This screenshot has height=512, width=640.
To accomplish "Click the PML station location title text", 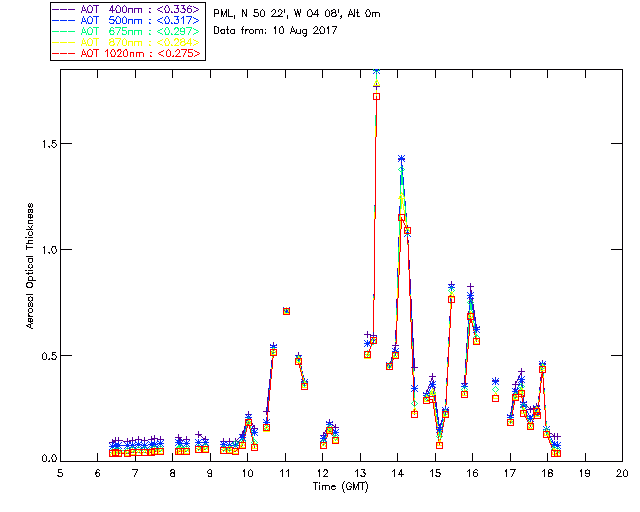I will (297, 14).
